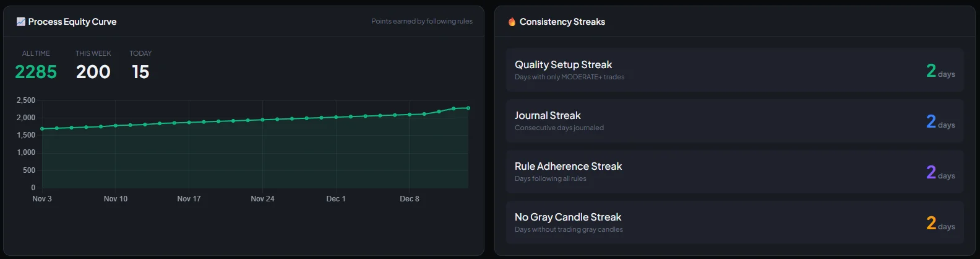Viewport: 980px width, 259px height.
Task: Click the Dec 1 x-axis label
Action: point(336,199)
